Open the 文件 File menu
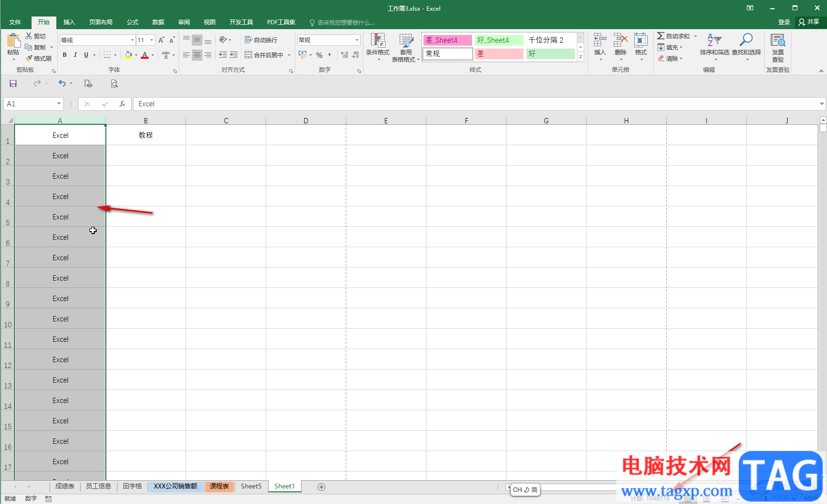Screen dimensions: 827x504 click(15, 22)
